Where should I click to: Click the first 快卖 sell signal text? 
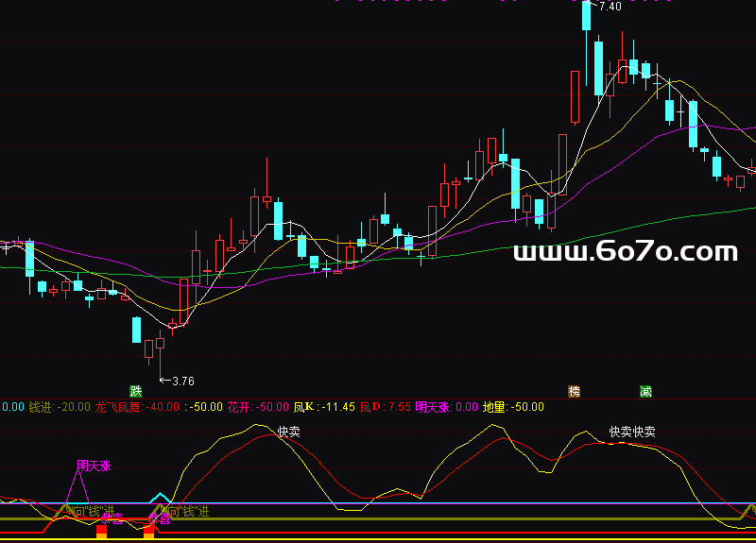pos(289,432)
